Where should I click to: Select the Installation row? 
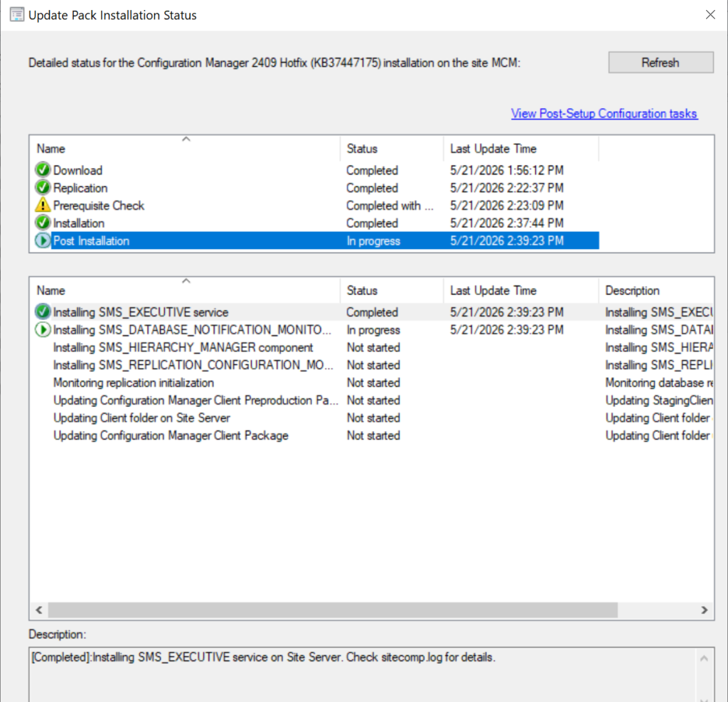point(316,223)
